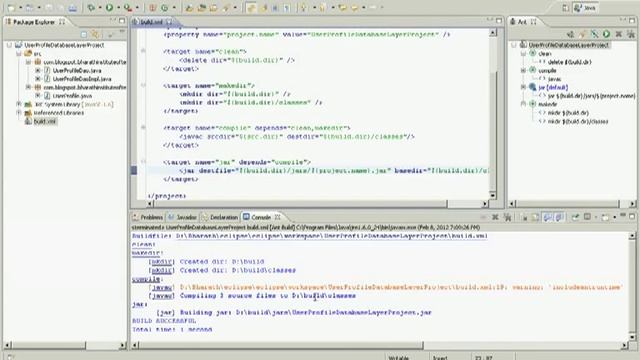
Task: Open Buildfile path link in console
Action: coord(331,236)
